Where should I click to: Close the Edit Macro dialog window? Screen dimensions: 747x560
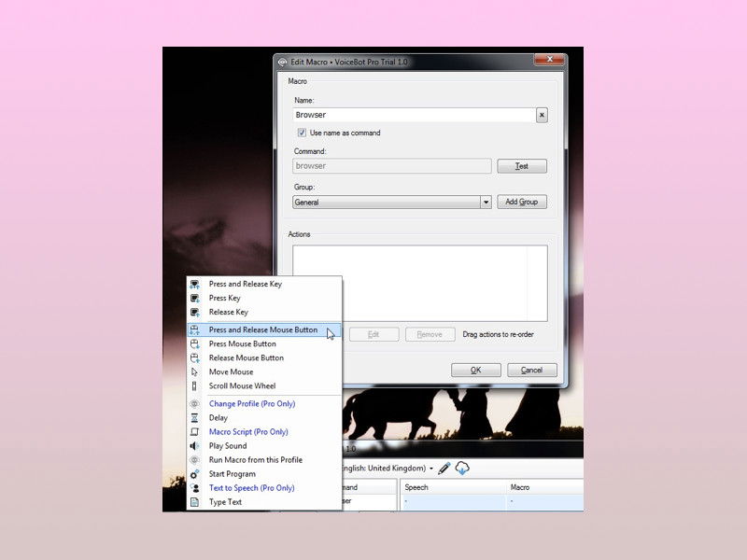pos(549,59)
